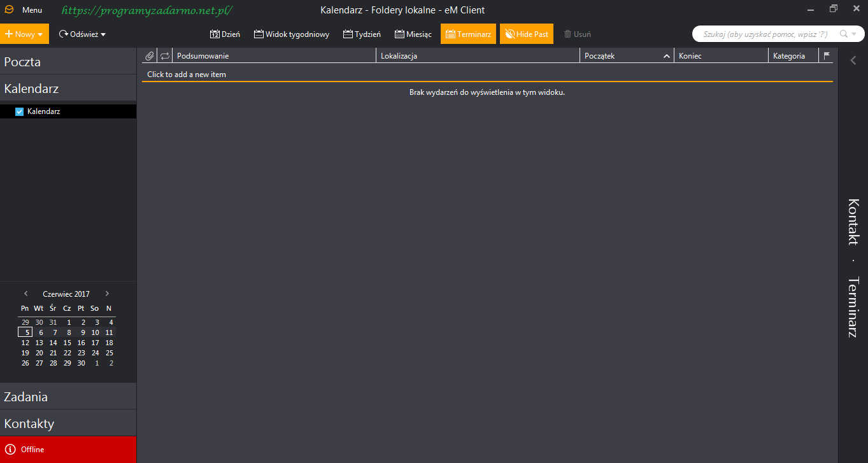
Task: Switch to the Poczta section
Action: [x=22, y=62]
